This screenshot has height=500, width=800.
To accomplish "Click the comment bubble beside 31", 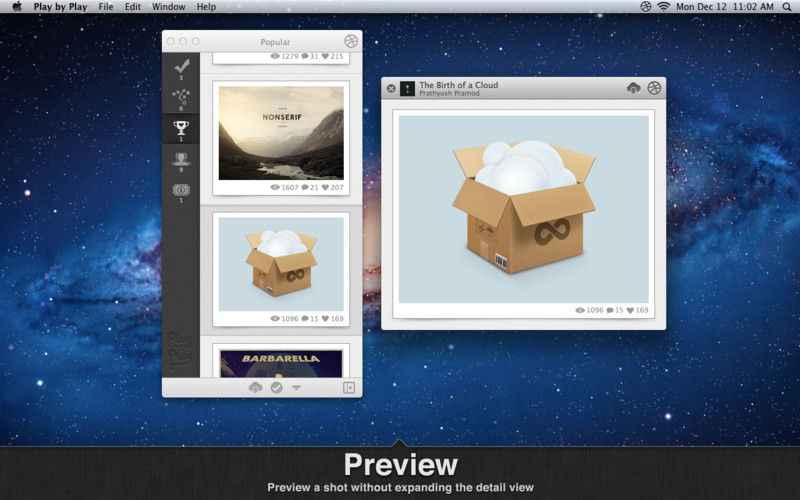I will [305, 56].
